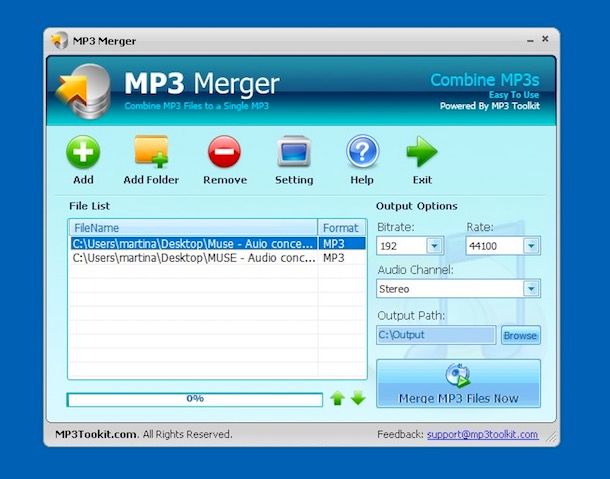Viewport: 610px width, 479px height.
Task: Open the Help question mark icon
Action: point(362,151)
